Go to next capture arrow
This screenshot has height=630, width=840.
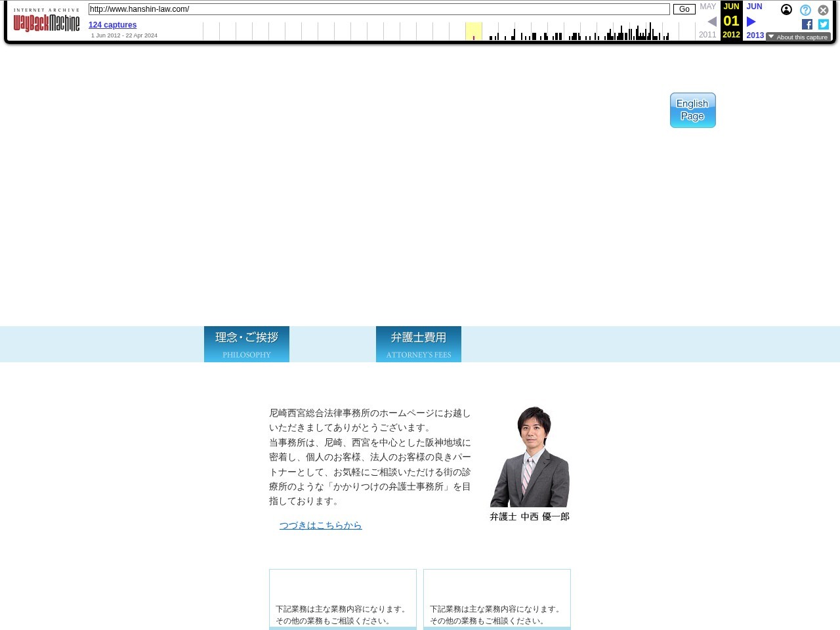(x=751, y=22)
